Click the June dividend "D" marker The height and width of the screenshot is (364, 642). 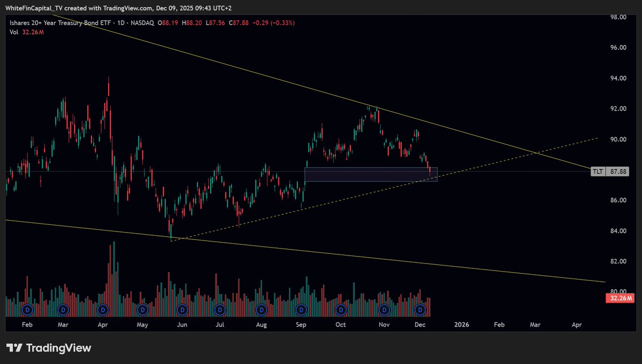coord(182,309)
